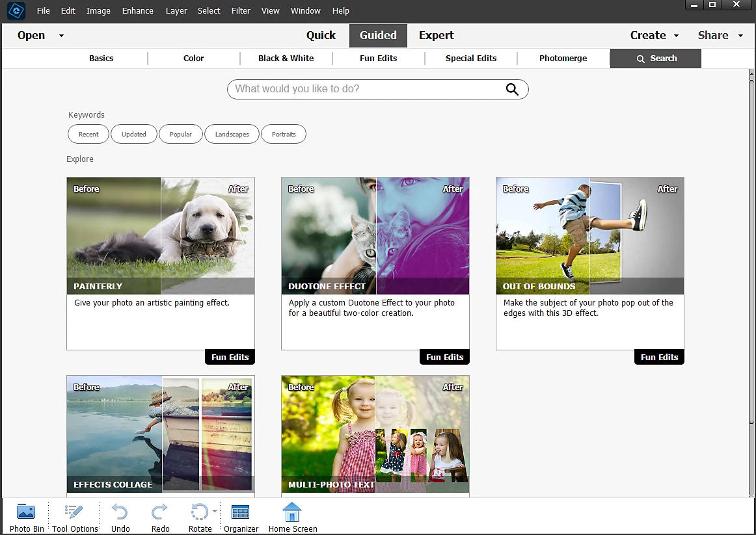Switch to the Special Edits tab
756x535 pixels.
(x=470, y=59)
